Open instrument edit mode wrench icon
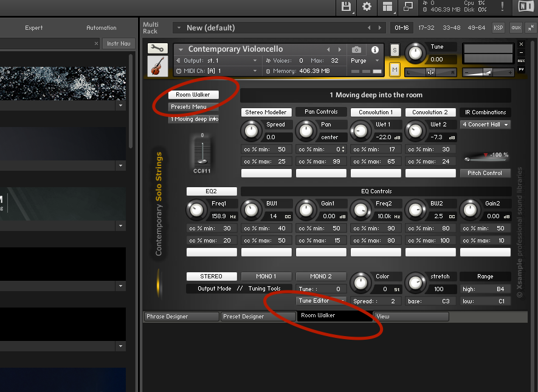Viewport: 538px width, 392px height. click(x=157, y=49)
